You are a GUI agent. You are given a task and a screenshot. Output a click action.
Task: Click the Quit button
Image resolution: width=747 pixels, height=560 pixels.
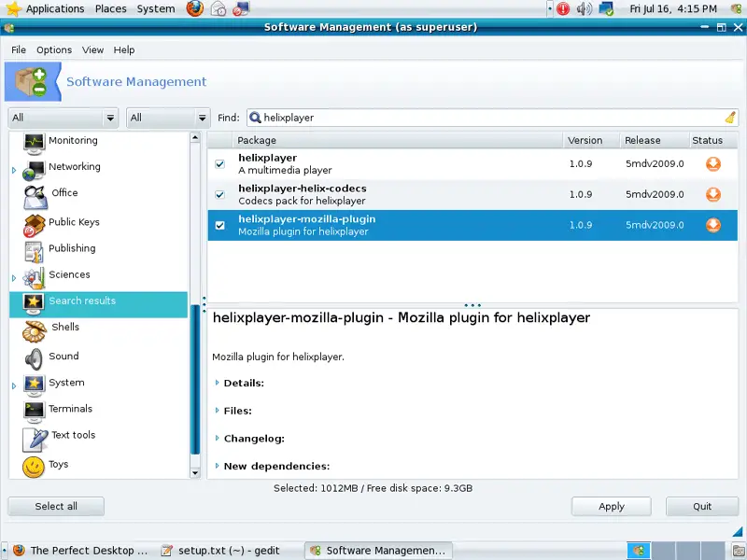click(702, 506)
